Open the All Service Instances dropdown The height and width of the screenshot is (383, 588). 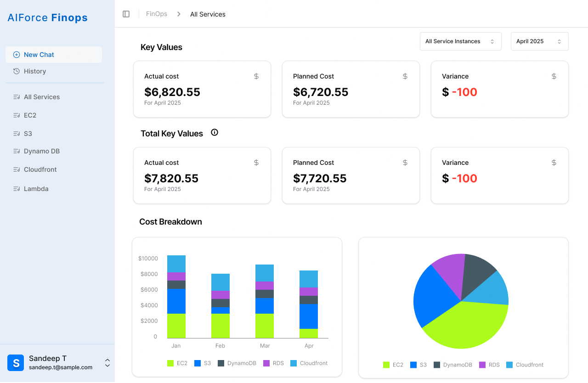(x=460, y=41)
